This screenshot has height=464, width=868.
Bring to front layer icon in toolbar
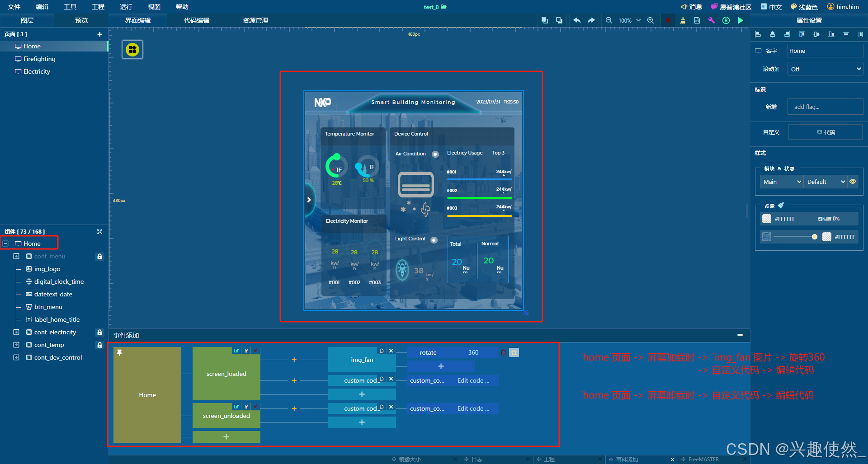[x=545, y=20]
